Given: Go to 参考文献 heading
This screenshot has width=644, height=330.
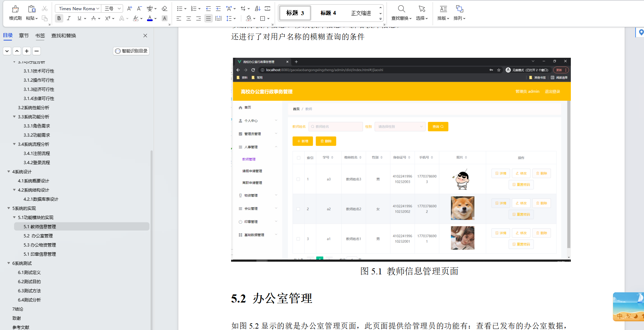Looking at the screenshot, I should 21,327.
